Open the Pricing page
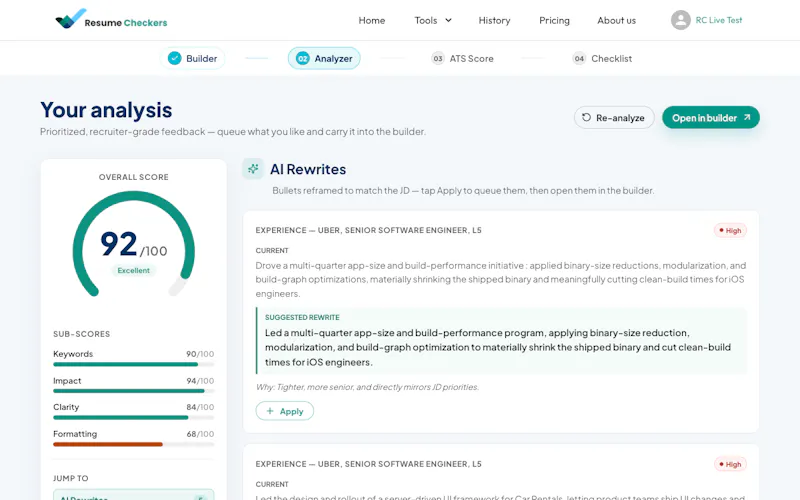 point(554,20)
